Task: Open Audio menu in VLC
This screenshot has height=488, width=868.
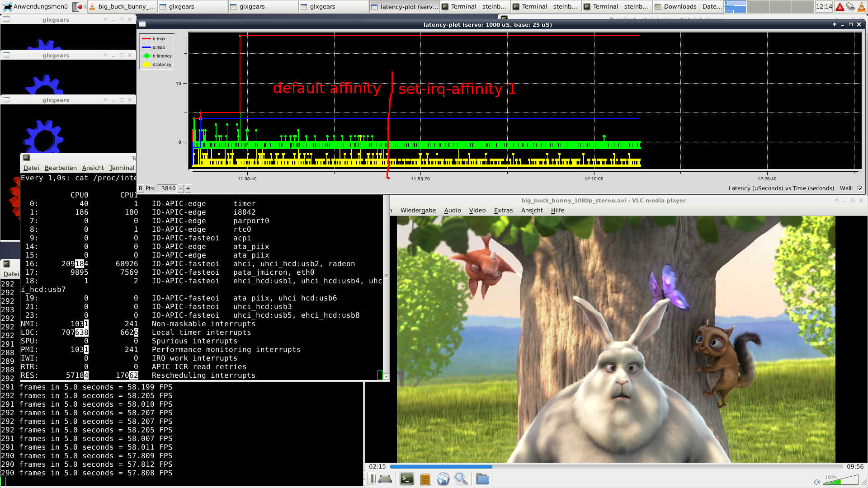Action: pos(453,210)
